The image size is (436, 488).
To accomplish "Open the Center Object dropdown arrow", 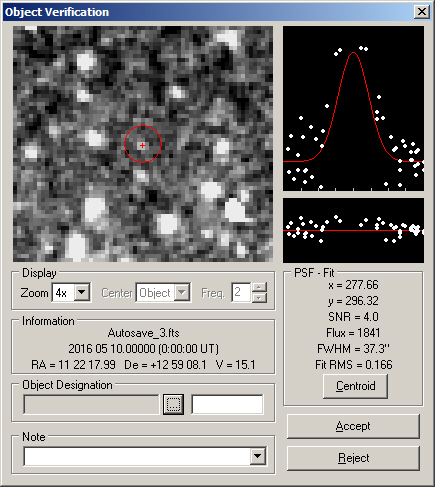I will [x=182, y=293].
